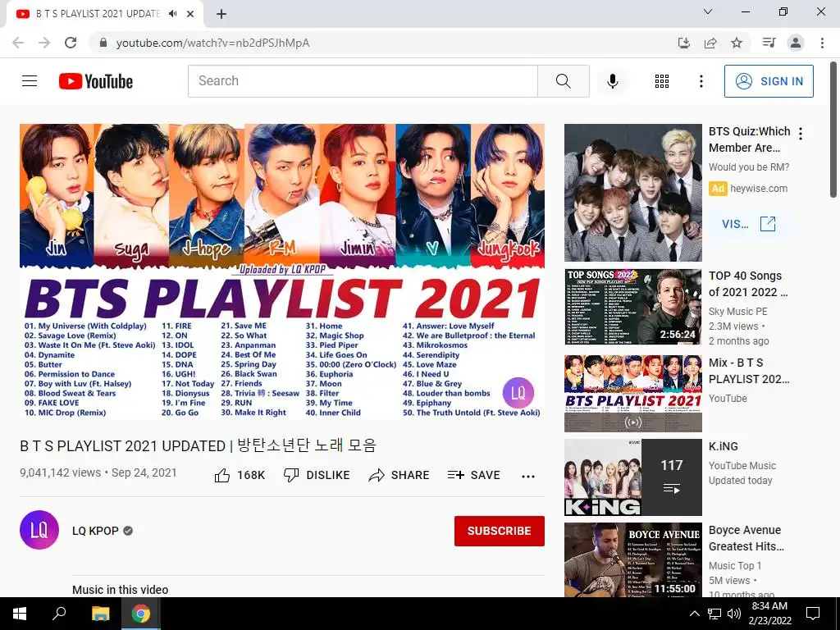Image resolution: width=840 pixels, height=630 pixels.
Task: Click the Chrome icon in the taskbar
Action: [x=141, y=614]
